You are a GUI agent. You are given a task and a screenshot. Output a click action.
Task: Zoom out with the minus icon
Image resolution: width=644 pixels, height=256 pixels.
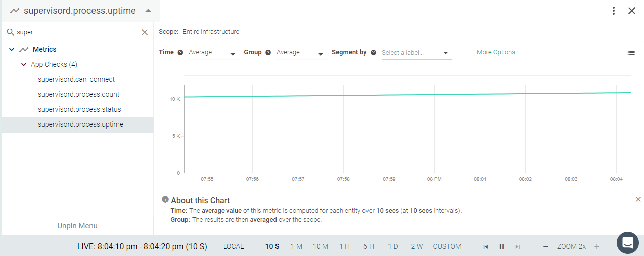[x=546, y=247]
